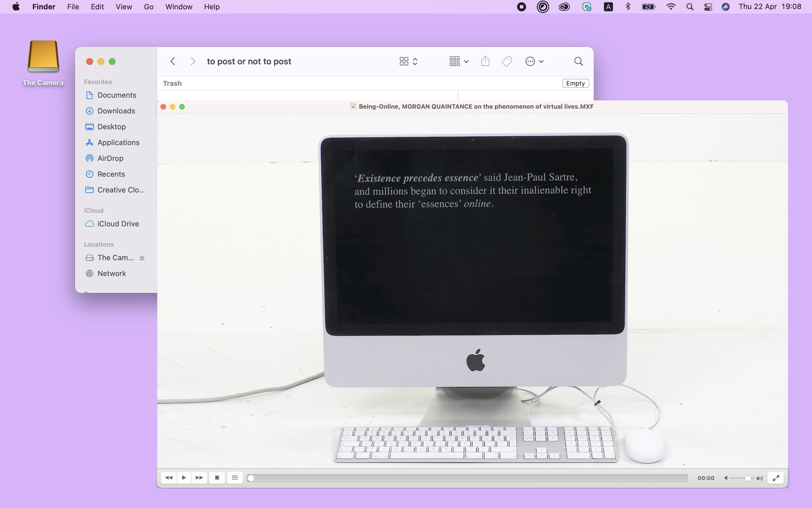Go back in Finder window
812x508 pixels.
tap(173, 62)
